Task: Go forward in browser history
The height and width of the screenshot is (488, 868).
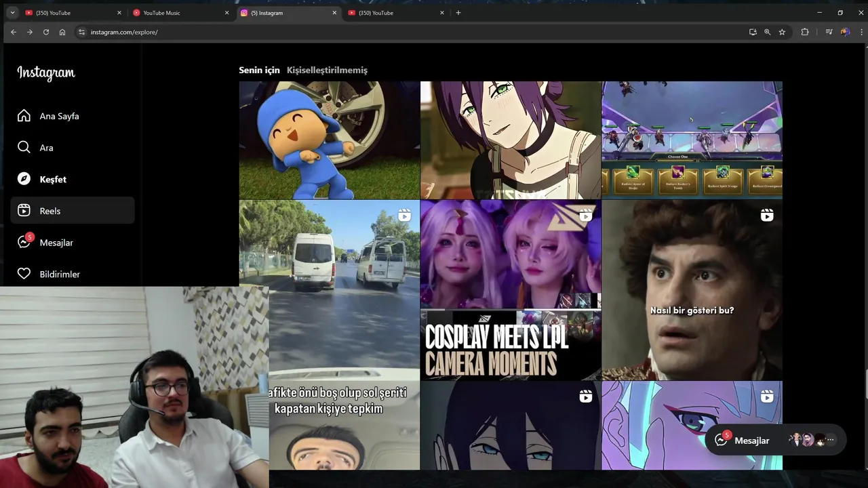Action: click(30, 32)
